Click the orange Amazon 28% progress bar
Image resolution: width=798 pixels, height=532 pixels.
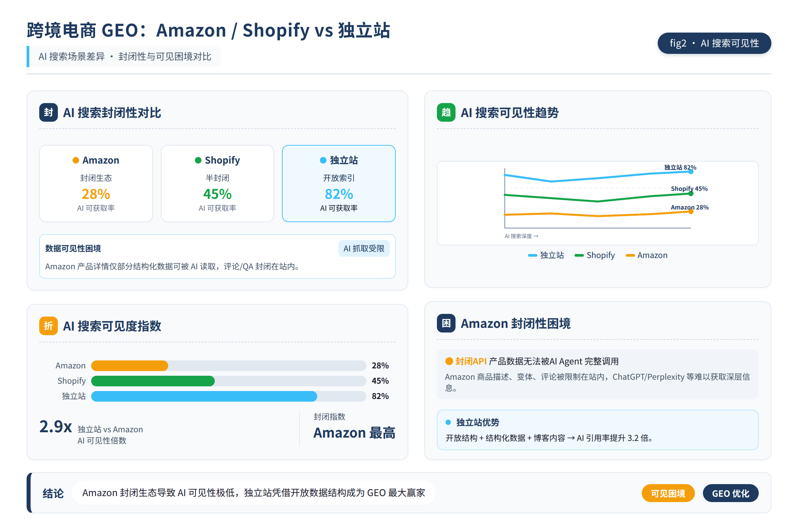click(130, 365)
